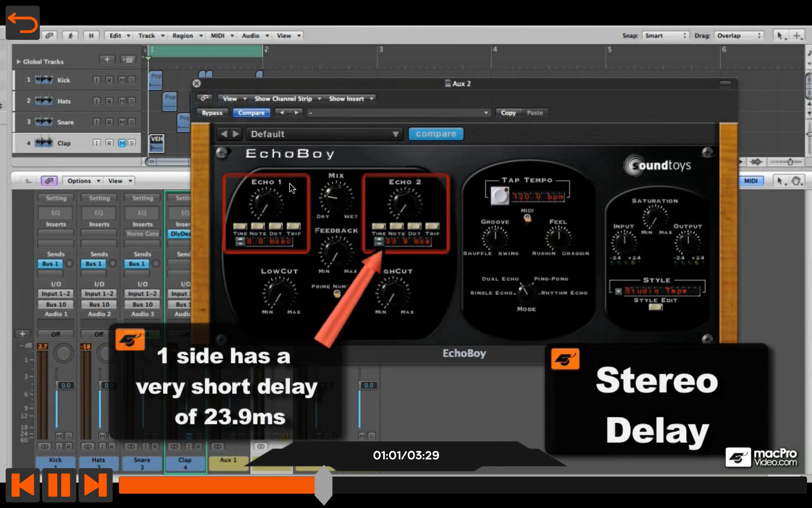Click the Echo 2 Trip mode button

(432, 226)
